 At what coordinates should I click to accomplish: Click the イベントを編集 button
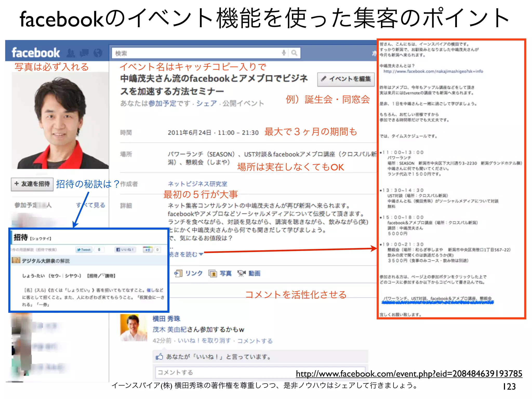pos(346,79)
